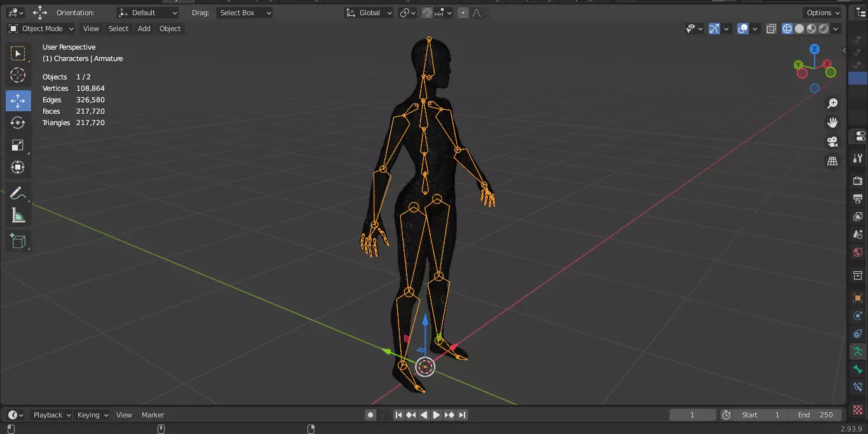Open the shading options dropdown arrow
This screenshot has height=434, width=868.
coord(836,29)
